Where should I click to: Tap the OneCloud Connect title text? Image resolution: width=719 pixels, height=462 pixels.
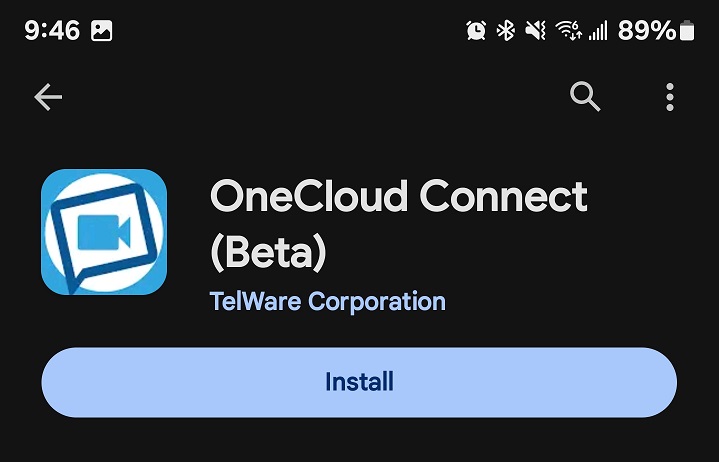coord(398,197)
